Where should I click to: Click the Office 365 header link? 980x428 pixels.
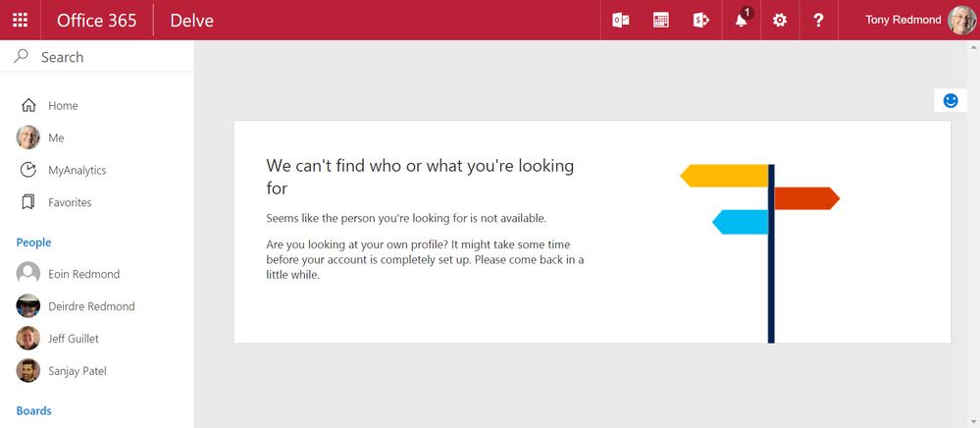tap(97, 20)
